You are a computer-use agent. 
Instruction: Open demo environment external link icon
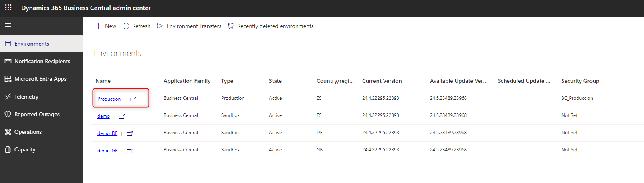(122, 116)
